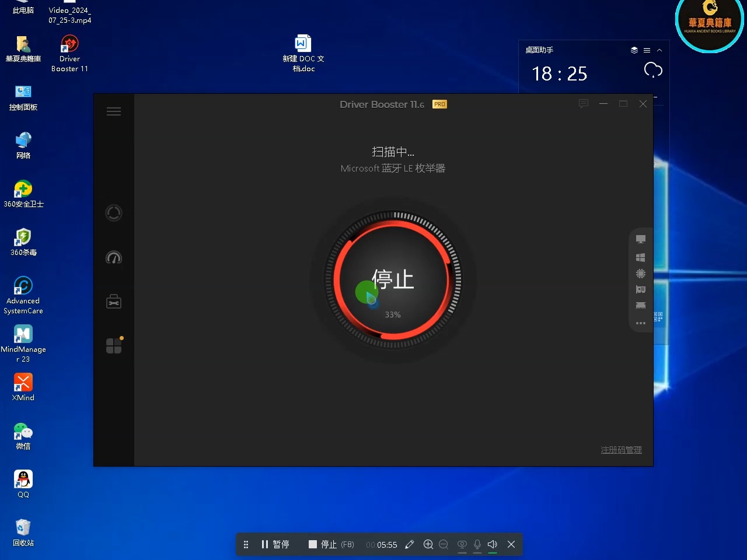The image size is (747, 560).
Task: Stop the recording with 停止 (F8)
Action: click(x=331, y=544)
